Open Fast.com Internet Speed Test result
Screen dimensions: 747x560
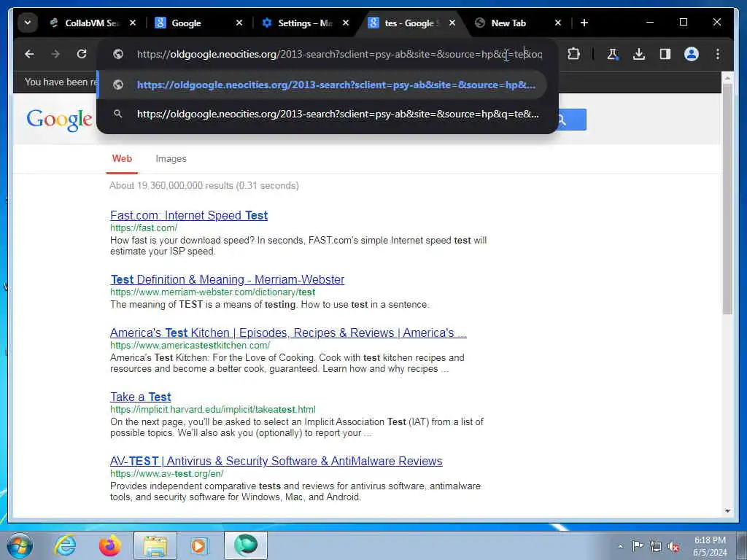(189, 215)
